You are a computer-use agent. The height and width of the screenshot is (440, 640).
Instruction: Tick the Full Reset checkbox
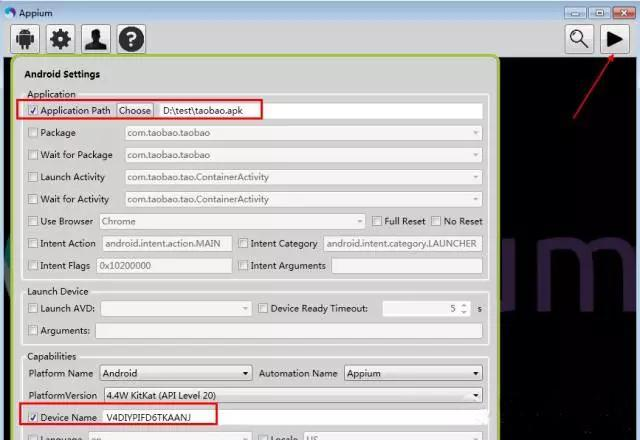tap(377, 221)
